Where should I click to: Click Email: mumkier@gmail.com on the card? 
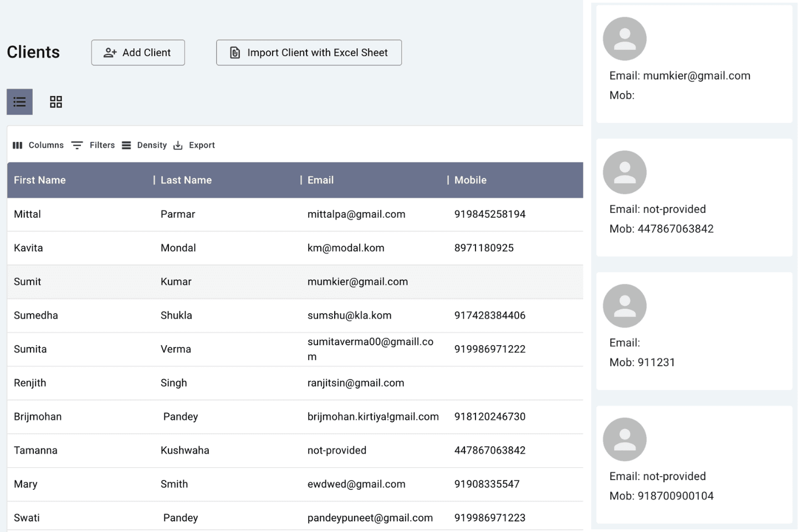click(680, 76)
